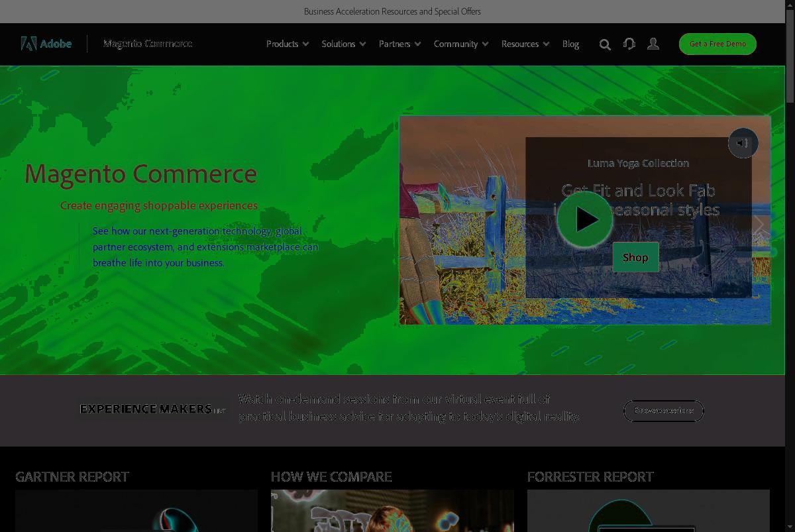The image size is (795, 532).
Task: Click the GARTNER REPORT heading
Action: (x=72, y=476)
